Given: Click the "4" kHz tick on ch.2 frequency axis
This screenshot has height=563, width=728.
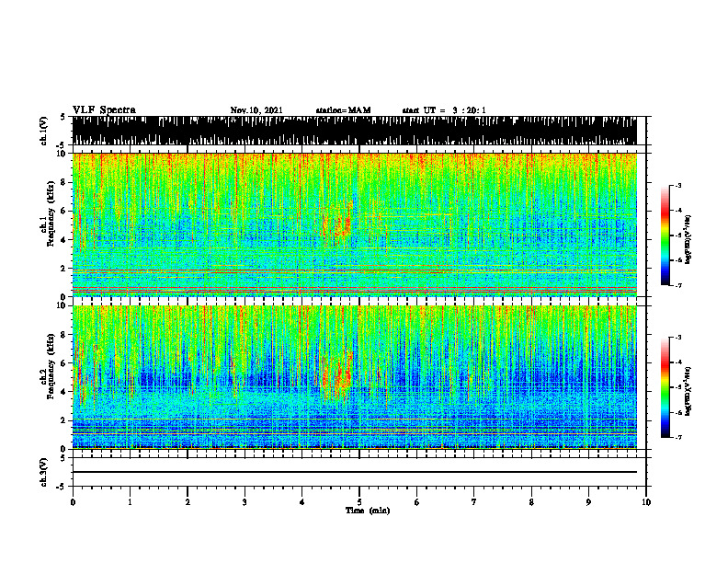Looking at the screenshot, I should (x=64, y=392).
